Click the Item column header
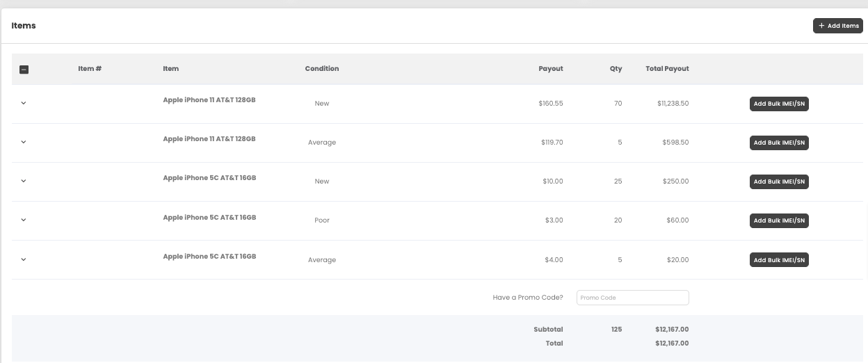Image resolution: width=868 pixels, height=363 pixels. click(x=171, y=69)
